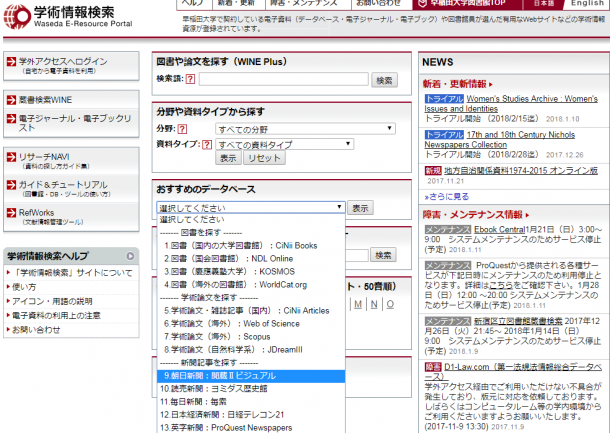
Task: Click トライアル badge for Women's Studies Archive
Action: (444, 99)
